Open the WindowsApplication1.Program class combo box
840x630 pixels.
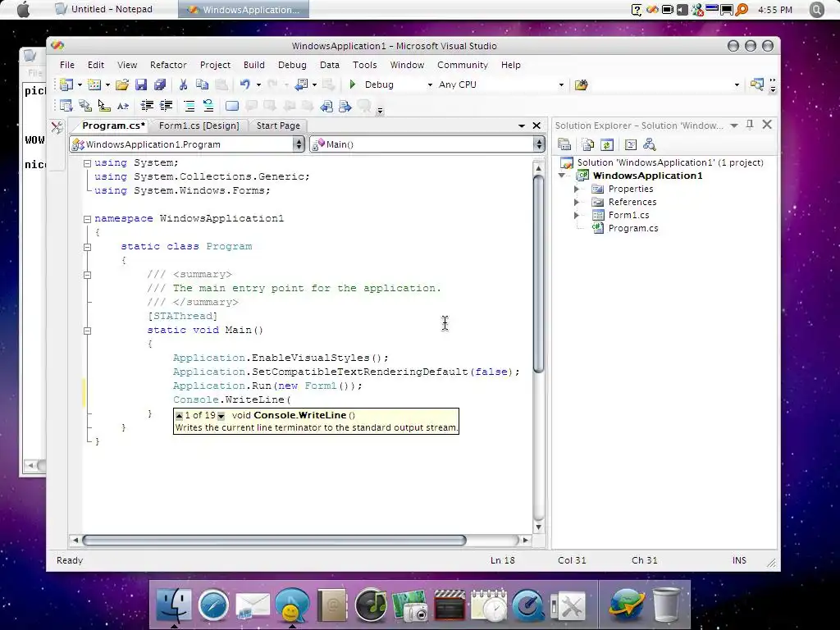187,144
